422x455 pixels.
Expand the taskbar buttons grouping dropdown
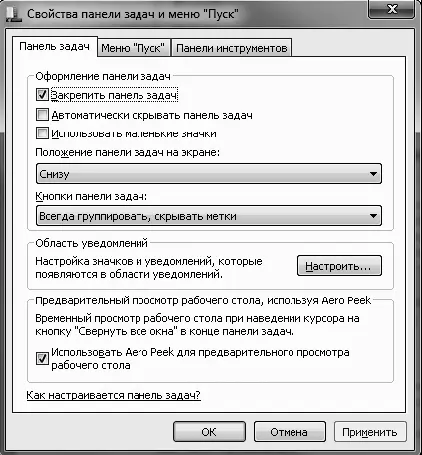(x=209, y=216)
